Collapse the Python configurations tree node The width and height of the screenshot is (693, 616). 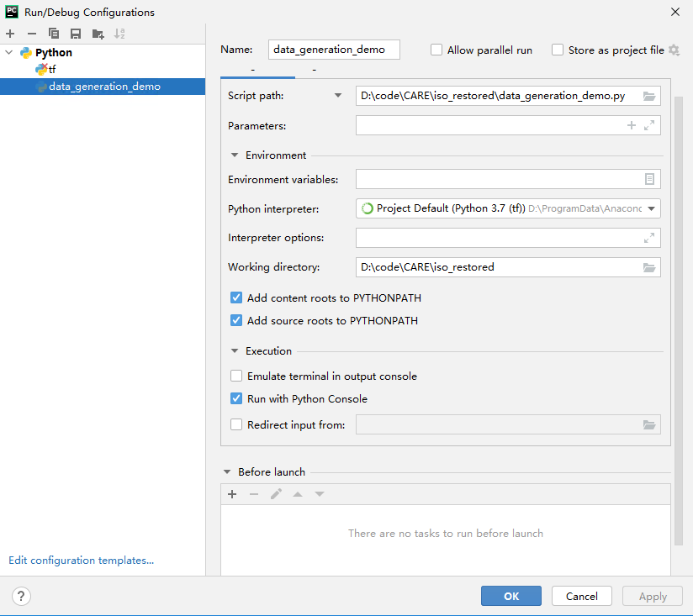point(9,53)
